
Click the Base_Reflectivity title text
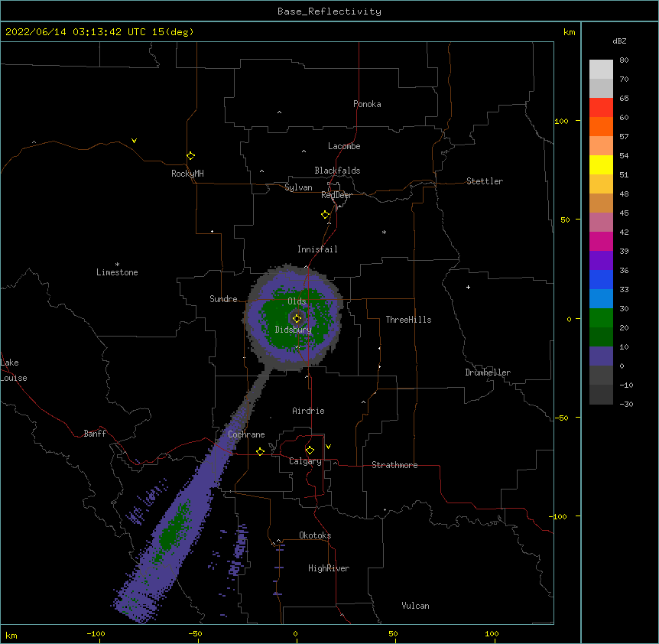329,11
